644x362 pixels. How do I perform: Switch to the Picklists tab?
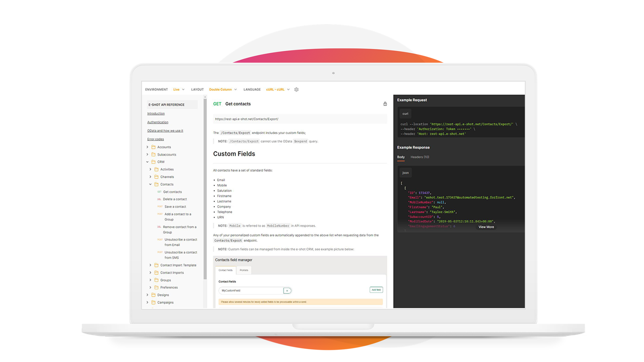[244, 270]
